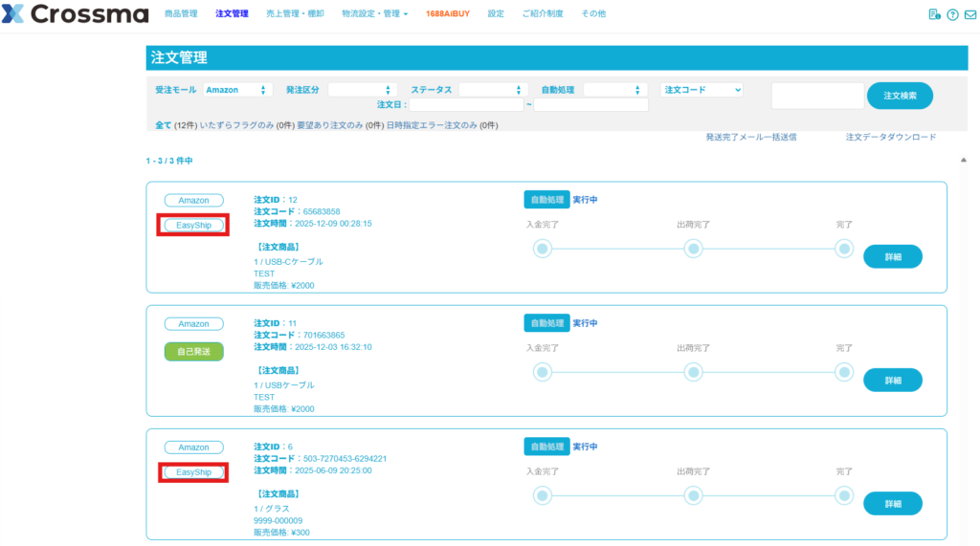This screenshot has width=980, height=546.
Task: Open the 受注モール Amazon dropdown
Action: (x=237, y=90)
